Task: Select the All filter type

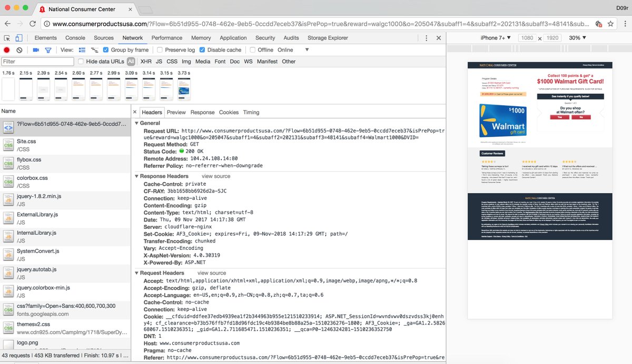Action: click(x=131, y=62)
